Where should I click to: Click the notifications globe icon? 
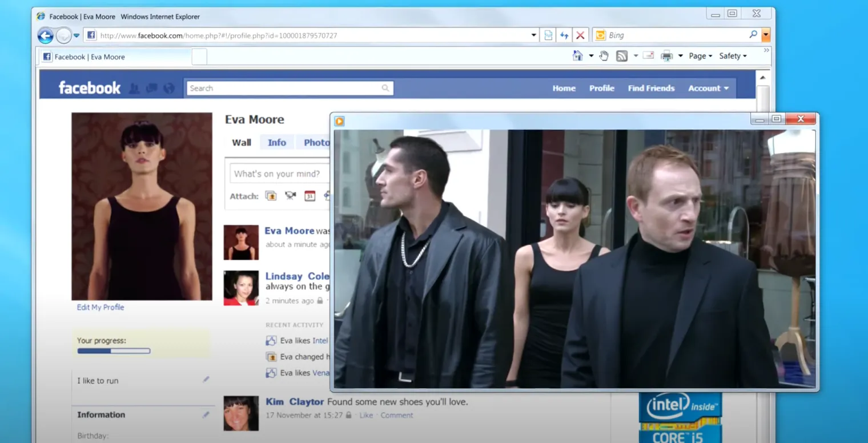[168, 88]
